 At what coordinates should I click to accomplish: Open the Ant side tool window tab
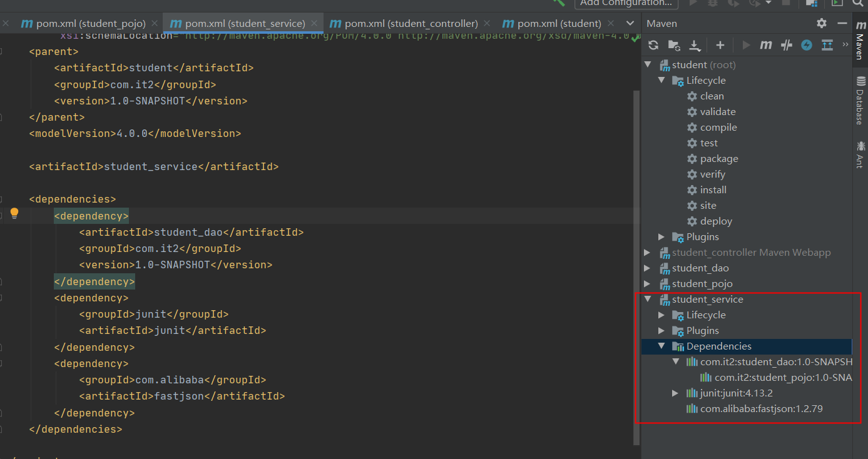pyautogui.click(x=859, y=154)
